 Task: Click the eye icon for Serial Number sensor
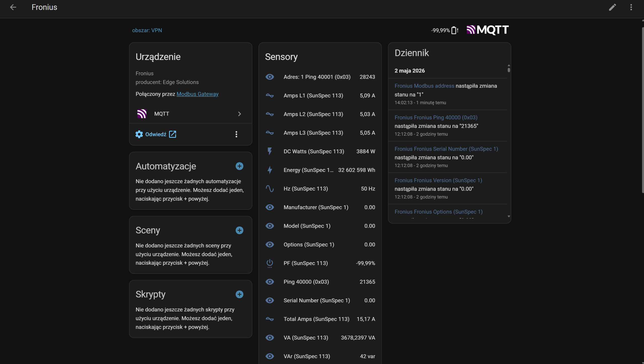(270, 300)
